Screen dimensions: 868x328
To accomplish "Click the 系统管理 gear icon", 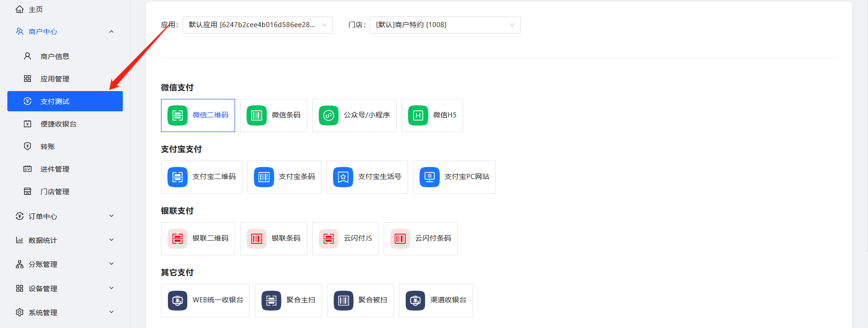I will click(x=19, y=312).
